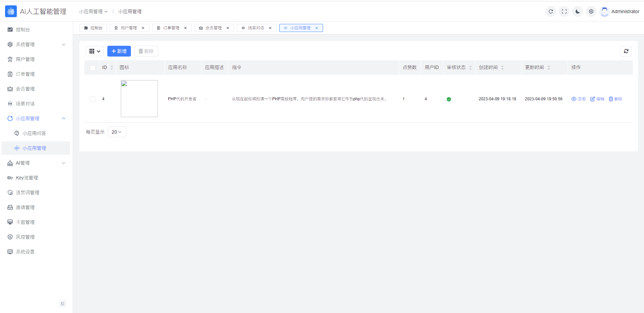Click creation time 2023-04-09 19:18:18
The height and width of the screenshot is (313, 644).
point(497,99)
